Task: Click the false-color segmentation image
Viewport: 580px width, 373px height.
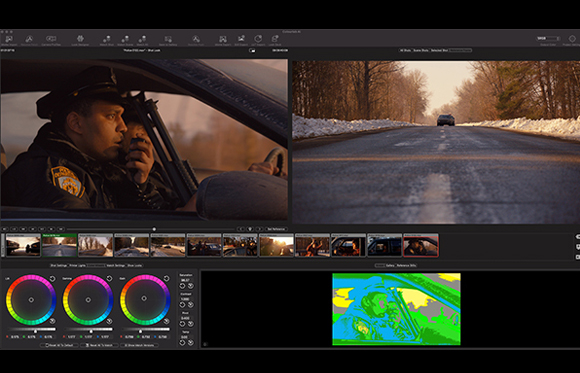Action: [396, 309]
